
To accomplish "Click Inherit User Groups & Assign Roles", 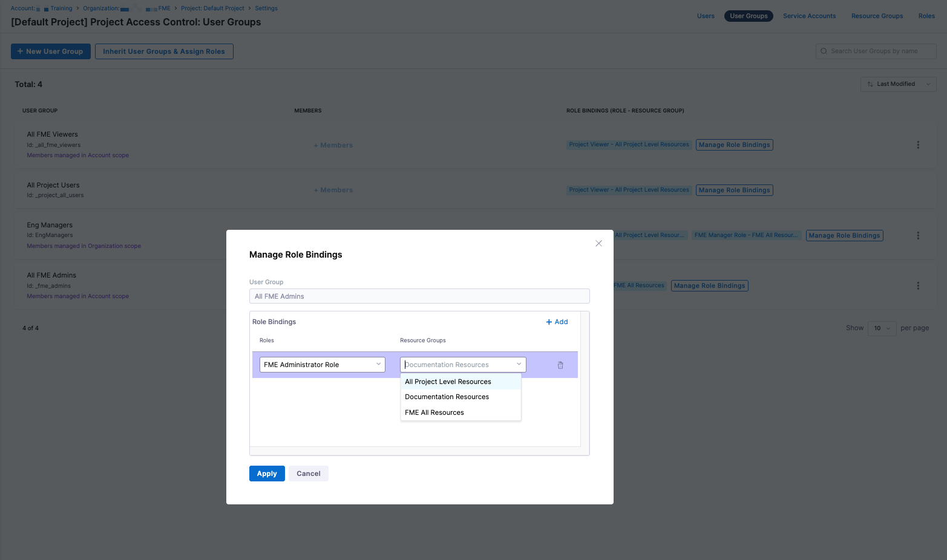I will pos(164,51).
